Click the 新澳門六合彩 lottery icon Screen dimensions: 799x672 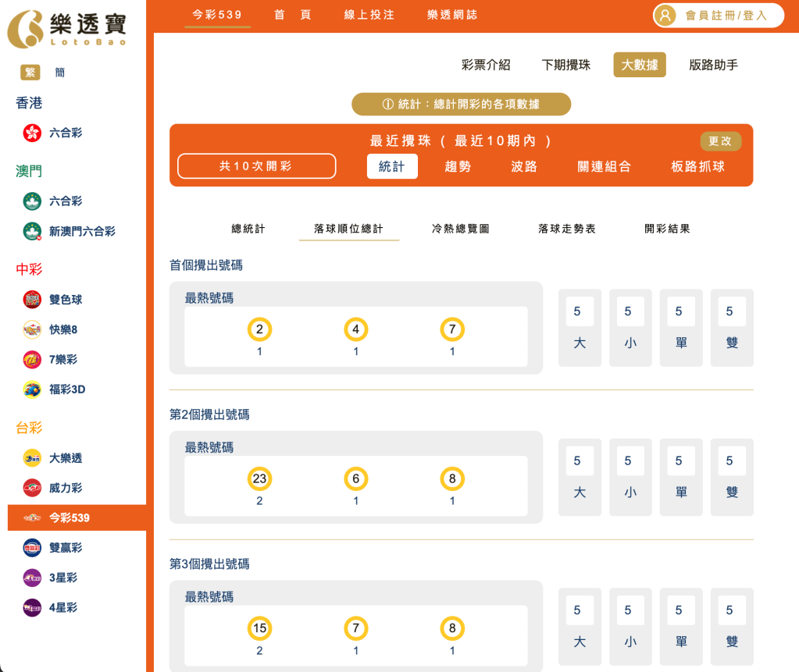(x=31, y=230)
